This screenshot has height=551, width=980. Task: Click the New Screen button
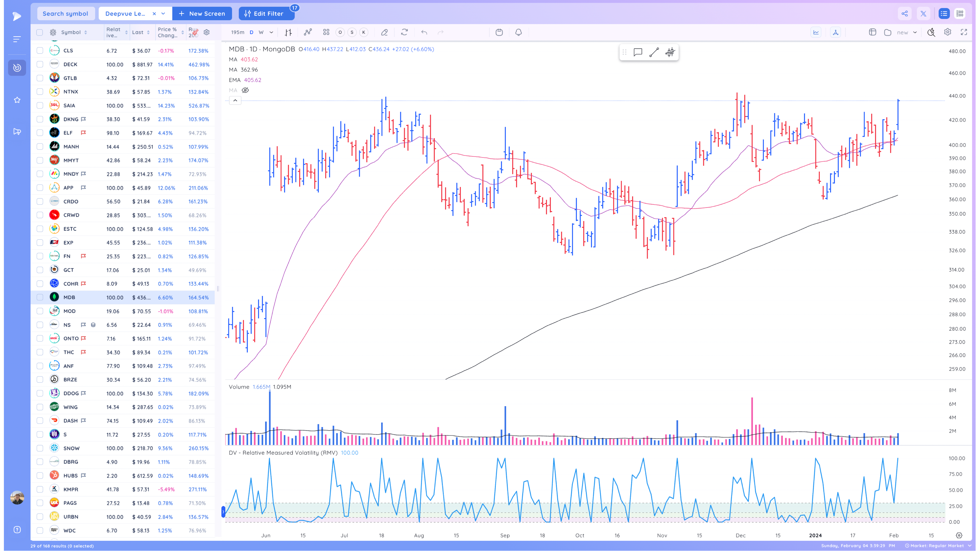202,14
